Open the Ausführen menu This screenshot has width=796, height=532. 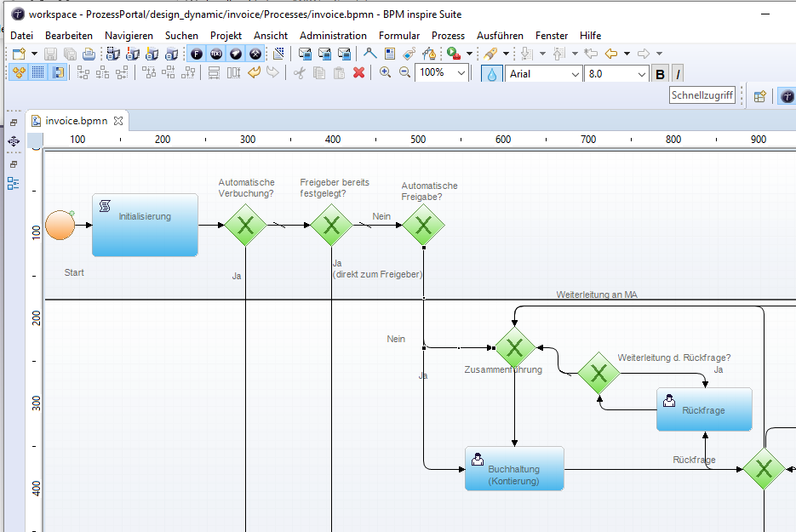500,36
